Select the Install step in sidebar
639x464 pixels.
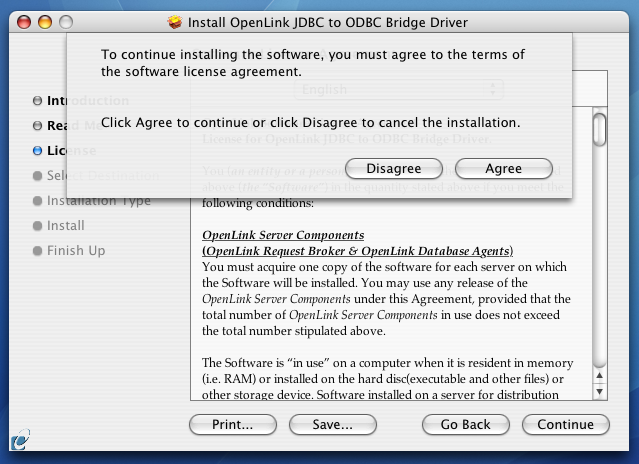point(66,226)
